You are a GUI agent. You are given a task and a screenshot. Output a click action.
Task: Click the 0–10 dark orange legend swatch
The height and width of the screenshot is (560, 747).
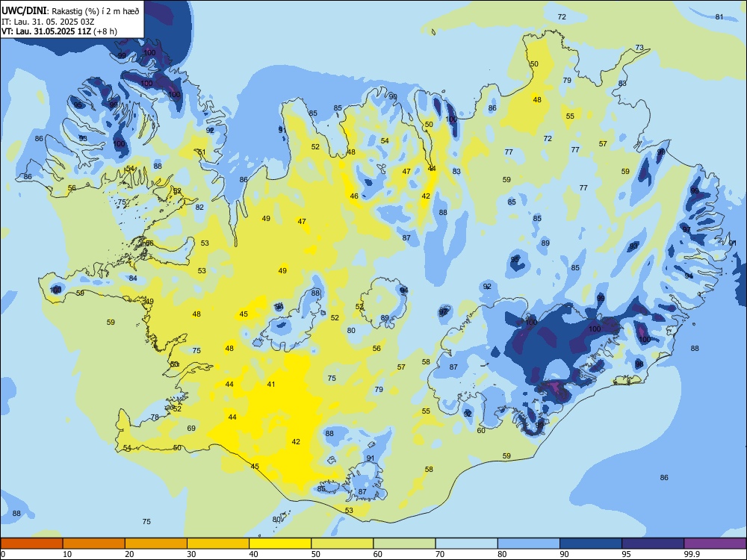tap(31, 544)
